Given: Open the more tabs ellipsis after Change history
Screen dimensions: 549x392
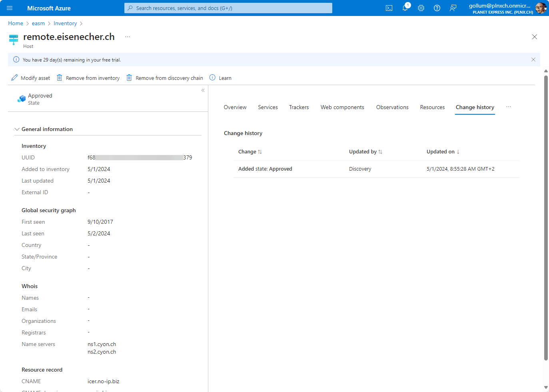Looking at the screenshot, I should point(508,107).
